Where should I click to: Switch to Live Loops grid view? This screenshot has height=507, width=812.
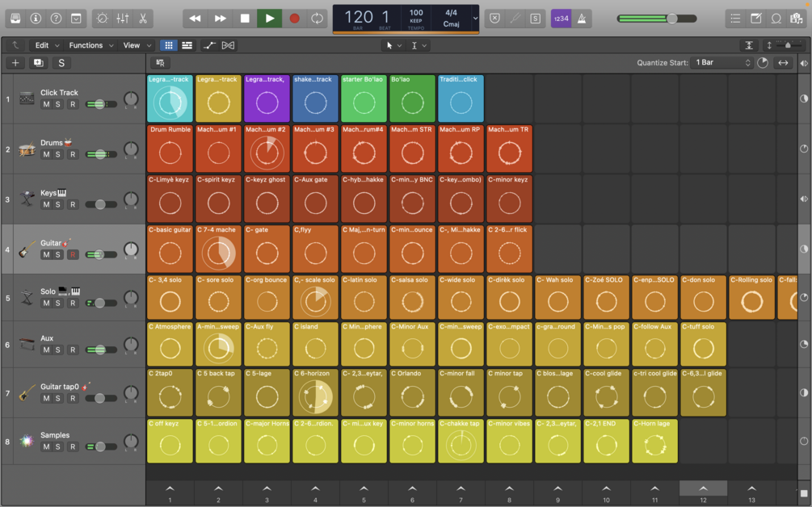click(x=168, y=45)
